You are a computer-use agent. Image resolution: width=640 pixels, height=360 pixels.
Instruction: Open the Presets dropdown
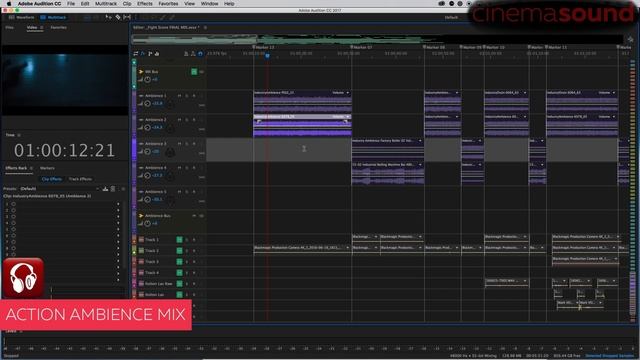coord(60,189)
